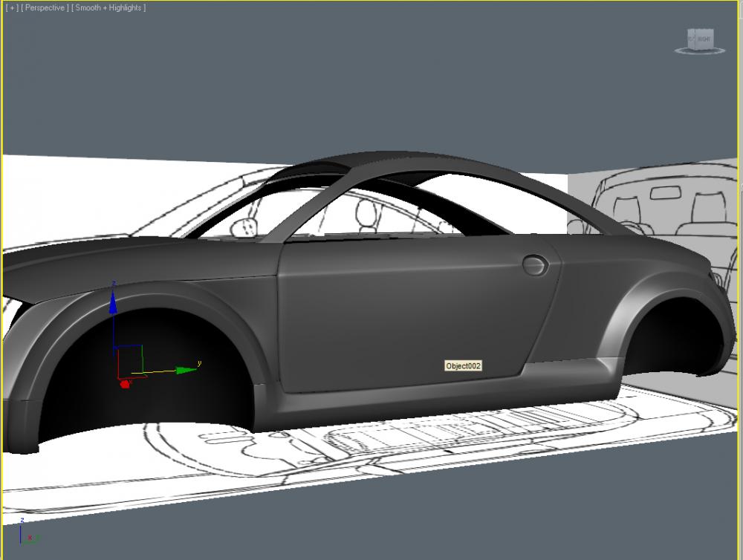
Task: Click the Object002 tooltip label
Action: [x=464, y=365]
